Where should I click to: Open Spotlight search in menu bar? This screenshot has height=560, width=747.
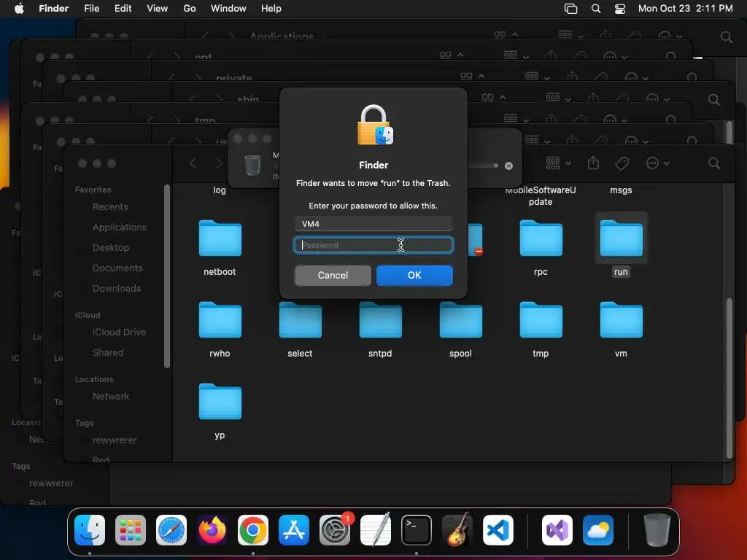pos(595,9)
